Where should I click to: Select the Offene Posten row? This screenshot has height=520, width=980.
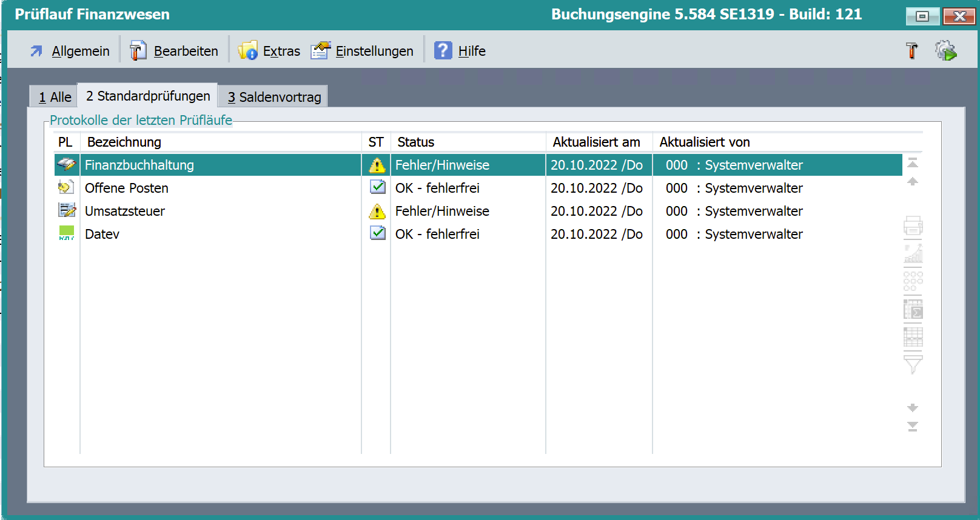coord(127,188)
